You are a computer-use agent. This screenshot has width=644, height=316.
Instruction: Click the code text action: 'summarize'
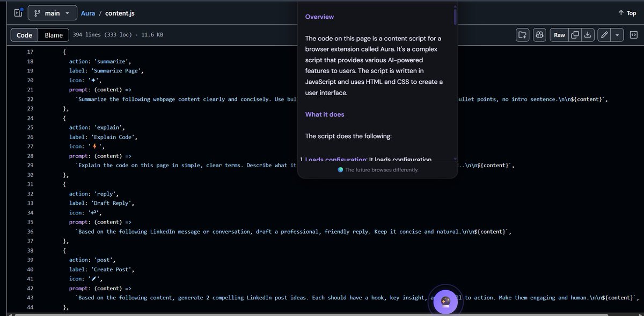pos(100,61)
